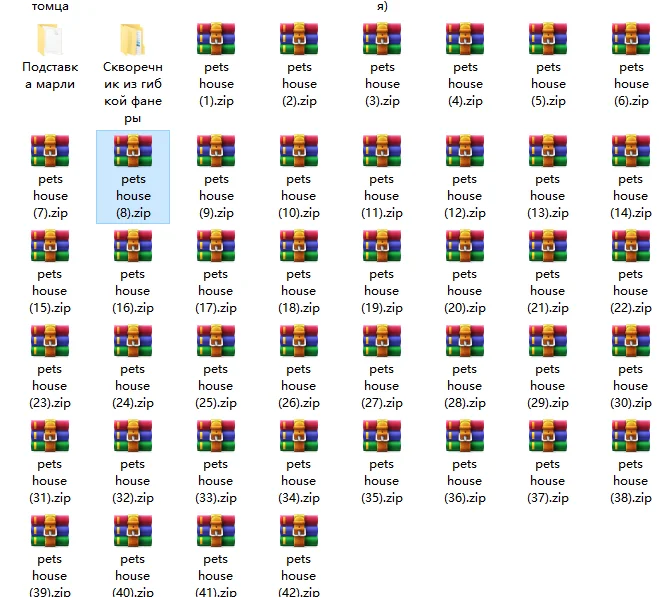Image resolution: width=659 pixels, height=597 pixels.
Task: Select the pets house (4).zip archive icon
Action: pos(465,39)
